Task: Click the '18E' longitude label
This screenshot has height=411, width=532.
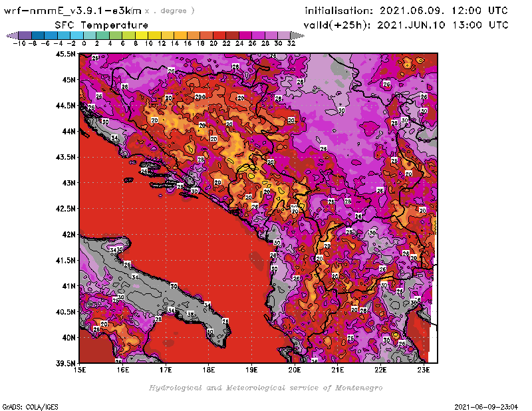Action: pyautogui.click(x=209, y=370)
